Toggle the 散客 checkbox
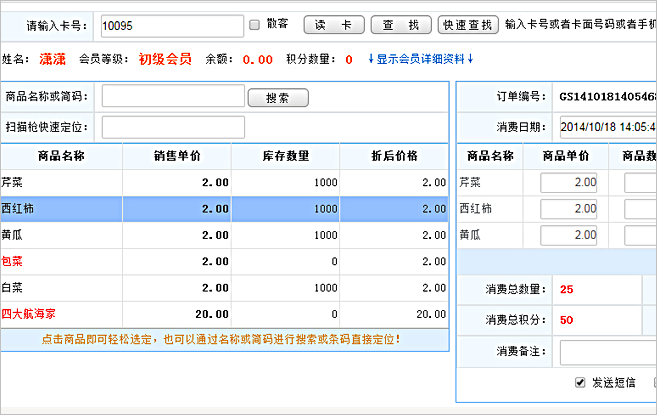The width and height of the screenshot is (657, 415). pos(255,24)
